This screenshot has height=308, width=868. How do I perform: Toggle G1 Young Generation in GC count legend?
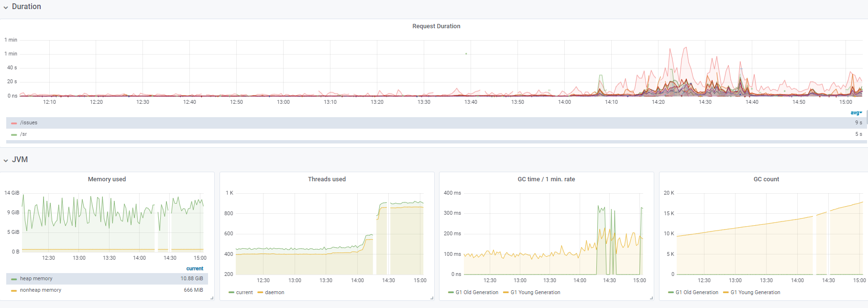pyautogui.click(x=755, y=293)
